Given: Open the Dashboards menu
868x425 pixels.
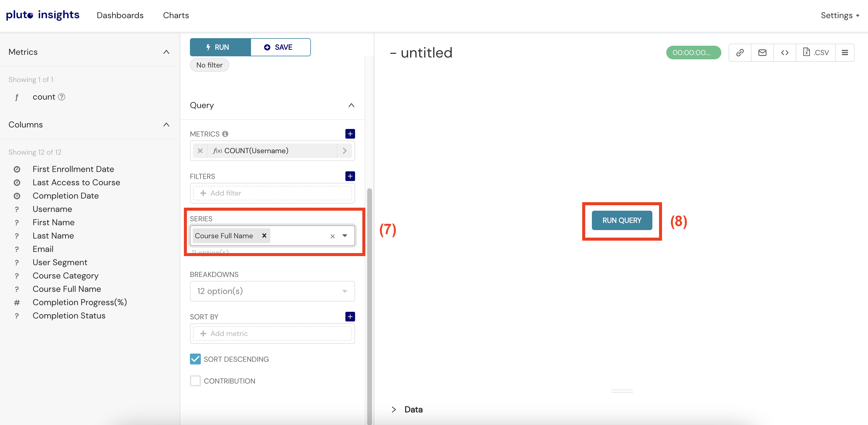Looking at the screenshot, I should [x=120, y=15].
